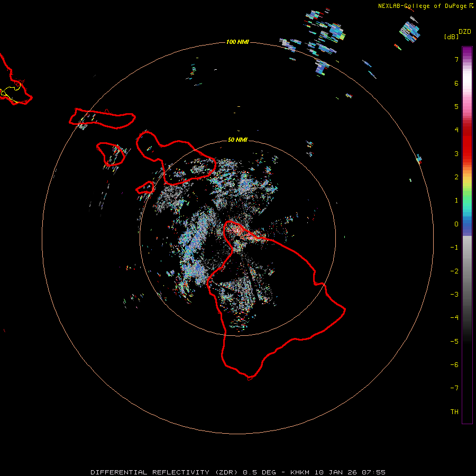Screen dimensions: 476x476
Task: Click the DIFFERENTIAL REFLECTIVITY (ZDR) title text
Action: (164, 472)
